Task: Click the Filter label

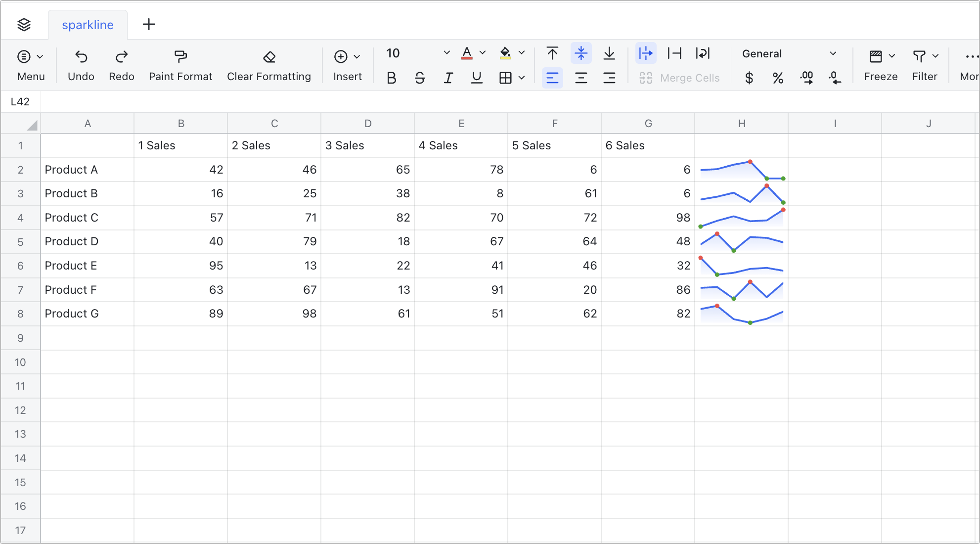Action: (x=925, y=77)
